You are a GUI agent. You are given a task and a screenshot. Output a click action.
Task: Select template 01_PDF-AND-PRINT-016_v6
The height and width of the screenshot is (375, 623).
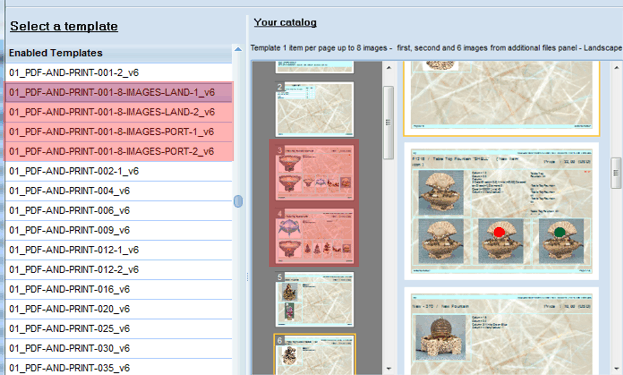tap(119, 289)
